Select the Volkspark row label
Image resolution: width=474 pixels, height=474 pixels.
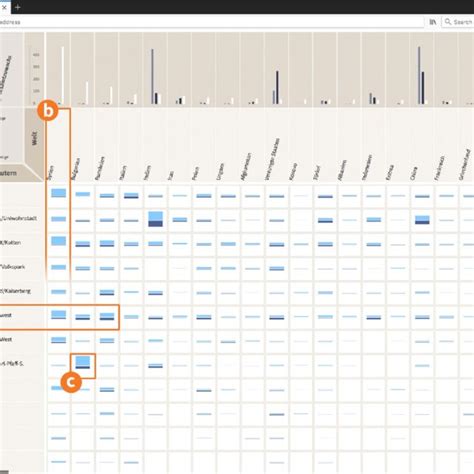13,267
